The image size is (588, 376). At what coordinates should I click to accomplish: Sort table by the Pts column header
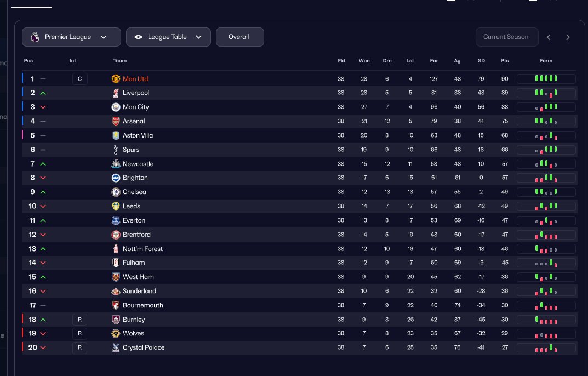tap(504, 61)
